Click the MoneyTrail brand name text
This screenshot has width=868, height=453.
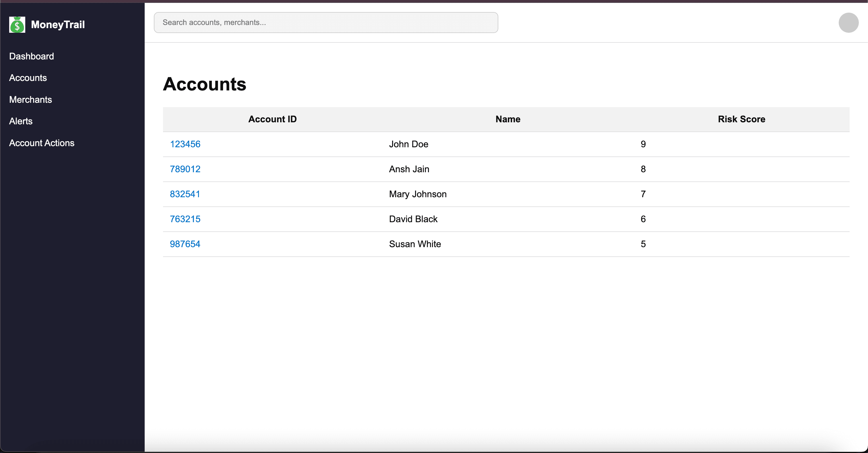(58, 24)
